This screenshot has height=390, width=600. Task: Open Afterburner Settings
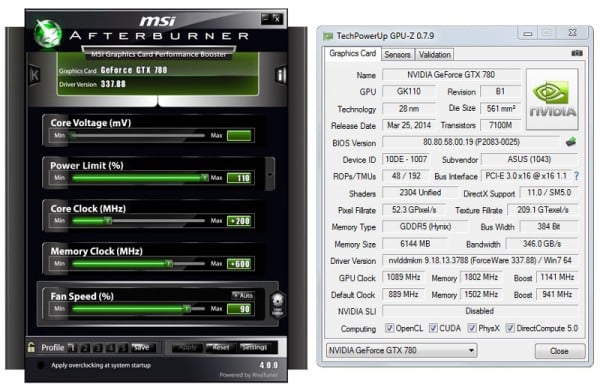click(254, 348)
